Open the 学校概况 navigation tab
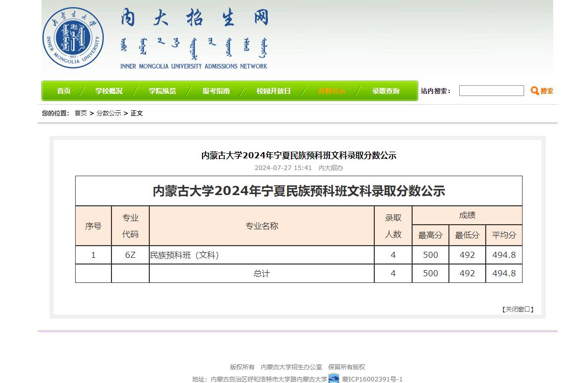The height and width of the screenshot is (383, 588). 109,91
